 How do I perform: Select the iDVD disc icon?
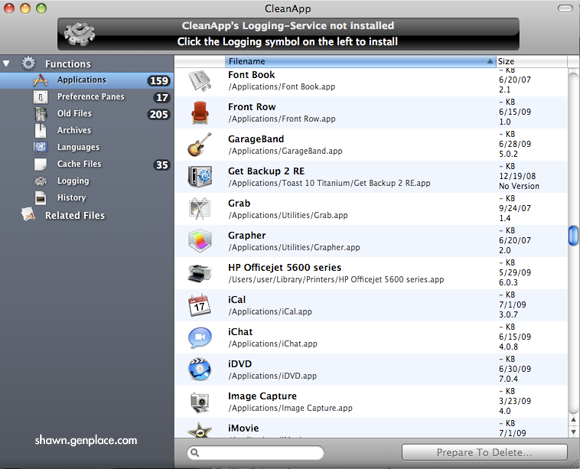tap(200, 370)
